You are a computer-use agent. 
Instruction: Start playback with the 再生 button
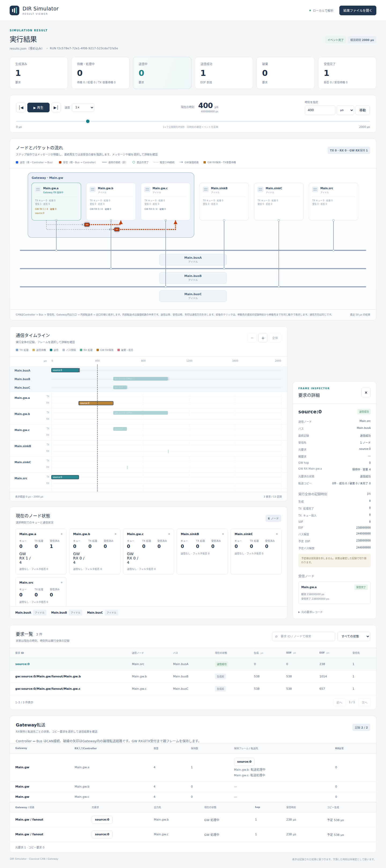[x=38, y=107]
